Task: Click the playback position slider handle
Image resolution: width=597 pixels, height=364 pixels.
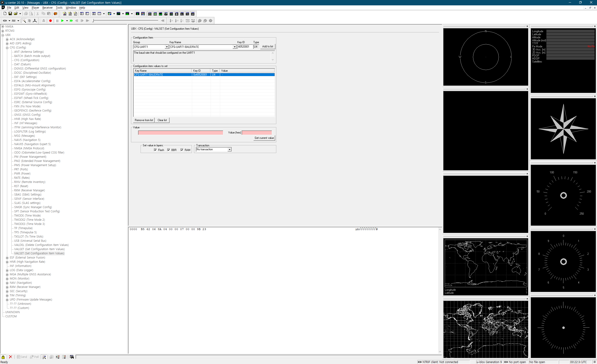Action: point(93,21)
